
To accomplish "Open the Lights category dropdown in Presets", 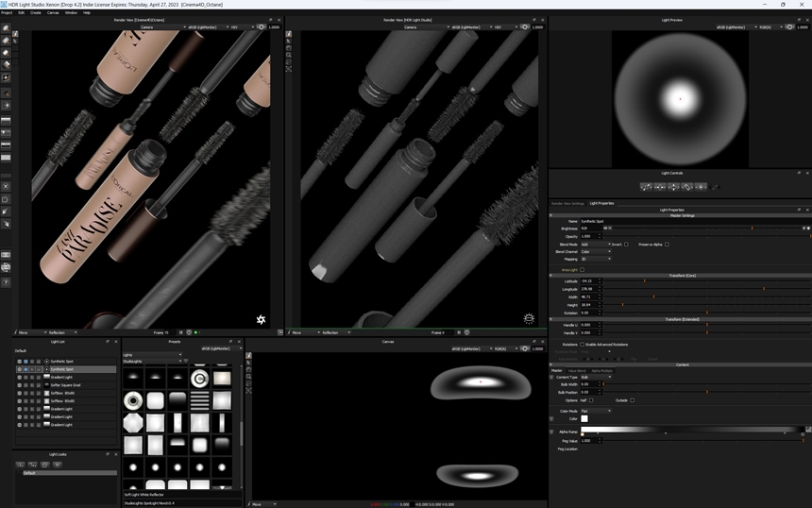I will tap(152, 355).
